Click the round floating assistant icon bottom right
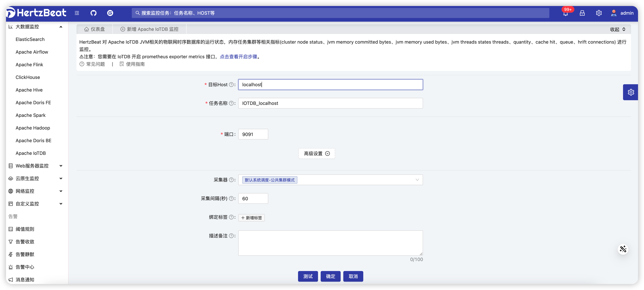644x290 pixels. 623,249
